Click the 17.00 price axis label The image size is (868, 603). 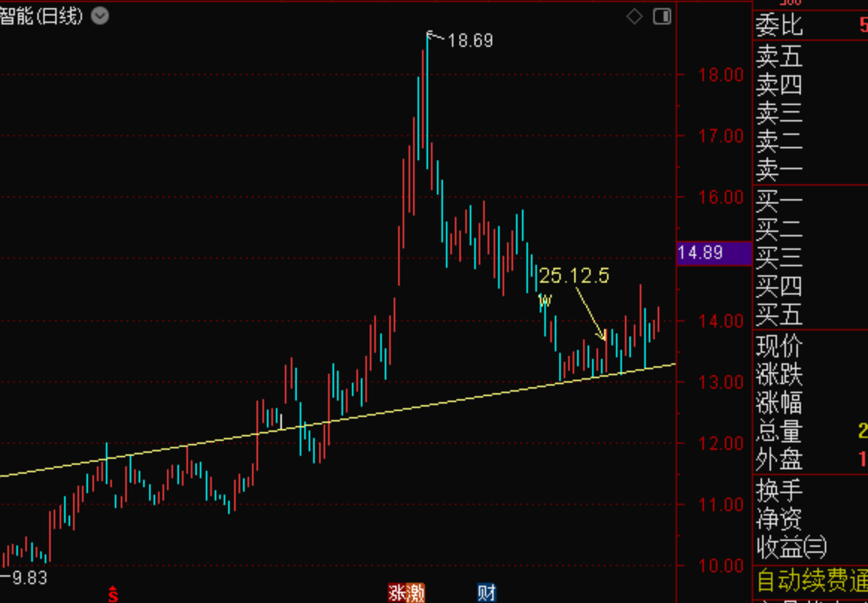721,136
